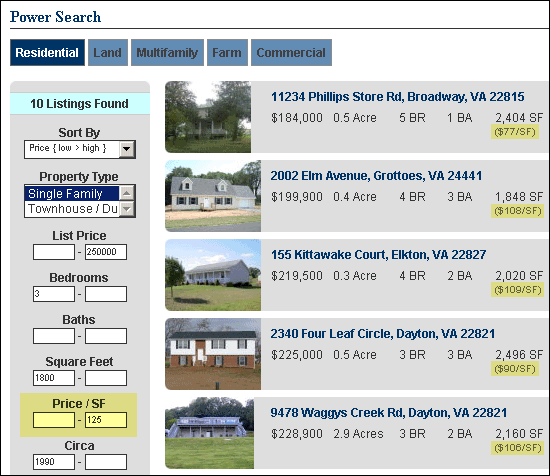Click the 1,848 SF value
Viewport: 550px width, 476px height.
[519, 197]
